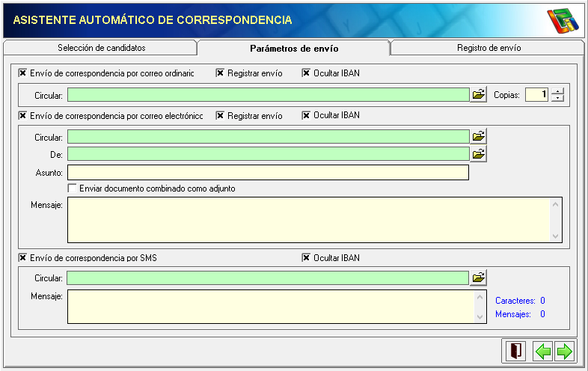Increase Copias with up stepper arrow
Viewport: 588px width, 371px height.
pos(558,91)
